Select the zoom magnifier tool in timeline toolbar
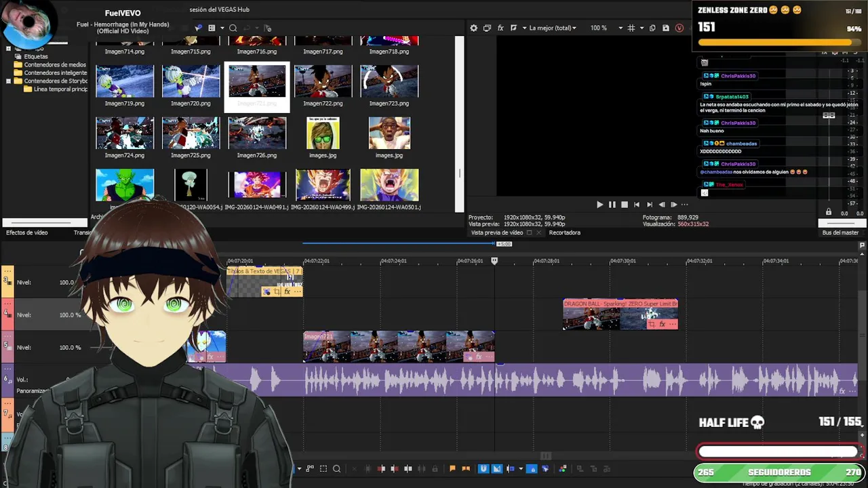The image size is (868, 488). click(336, 468)
